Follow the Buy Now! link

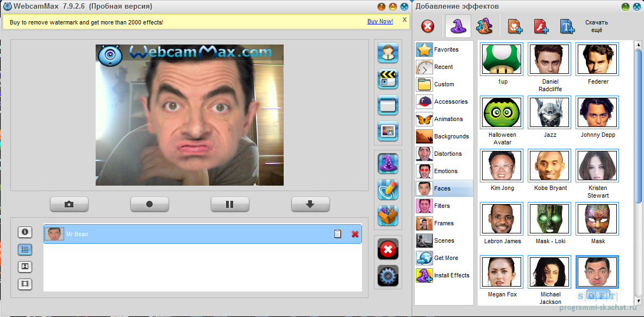380,21
